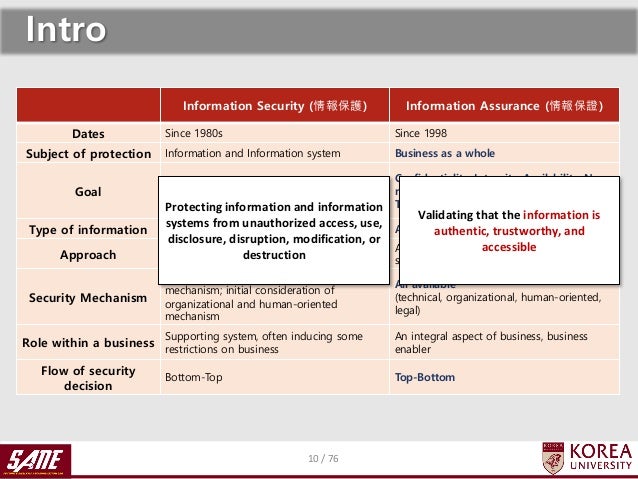This screenshot has width=638, height=479.
Task: Click the 'Goal' row label
Action: pos(88,191)
